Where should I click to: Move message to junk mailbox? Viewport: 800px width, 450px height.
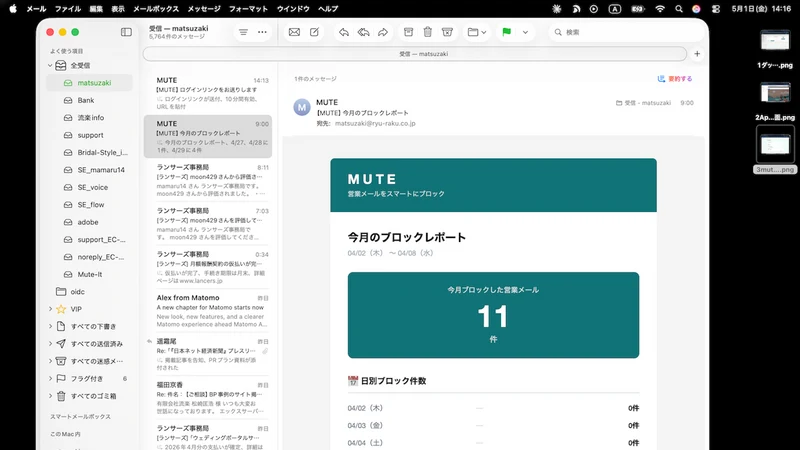(x=447, y=32)
